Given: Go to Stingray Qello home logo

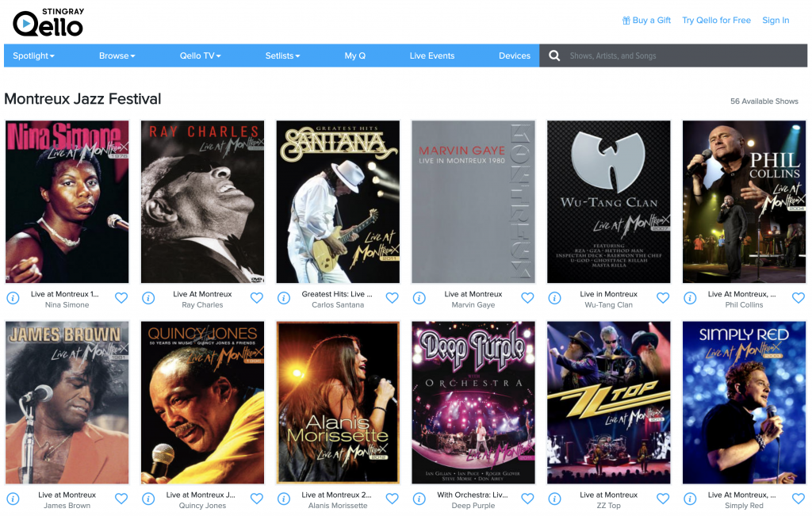Looking at the screenshot, I should pyautogui.click(x=48, y=22).
